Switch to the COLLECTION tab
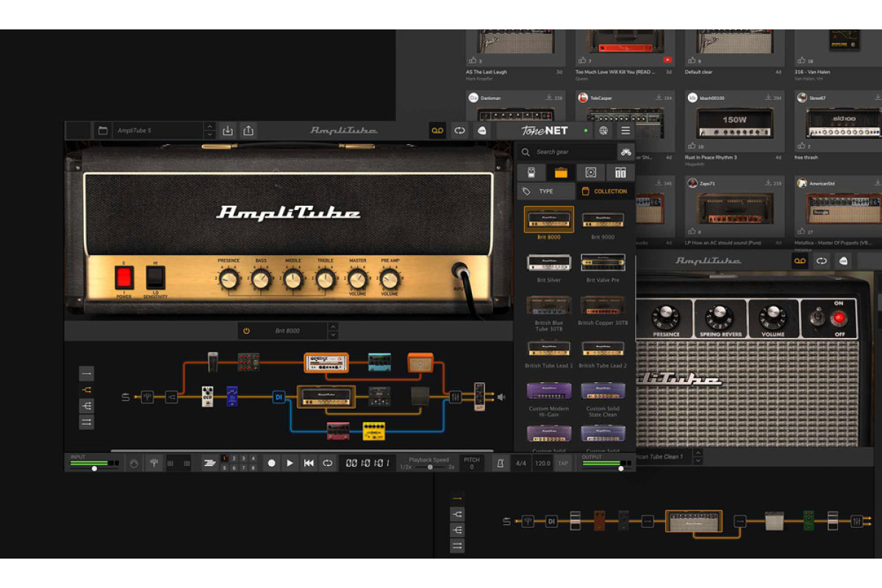Image resolution: width=882 pixels, height=588 pixels. (604, 191)
